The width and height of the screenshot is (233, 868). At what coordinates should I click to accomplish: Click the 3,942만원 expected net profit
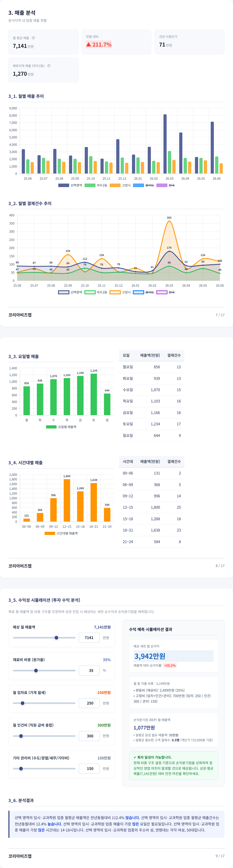tap(150, 656)
